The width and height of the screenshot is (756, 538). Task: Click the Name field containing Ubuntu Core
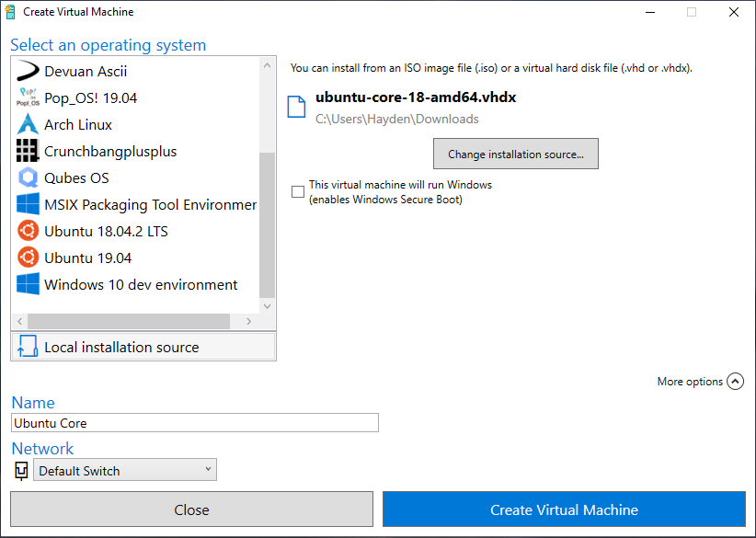pos(195,423)
